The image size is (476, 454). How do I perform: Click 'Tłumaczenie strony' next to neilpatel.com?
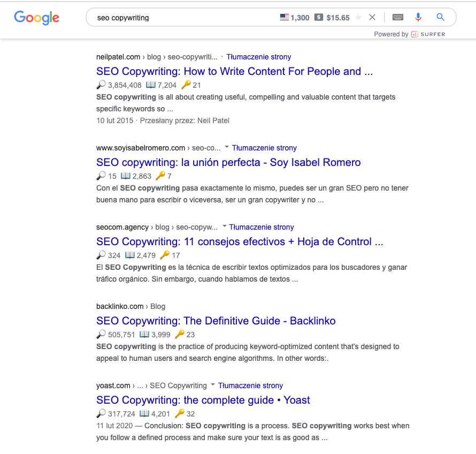259,57
